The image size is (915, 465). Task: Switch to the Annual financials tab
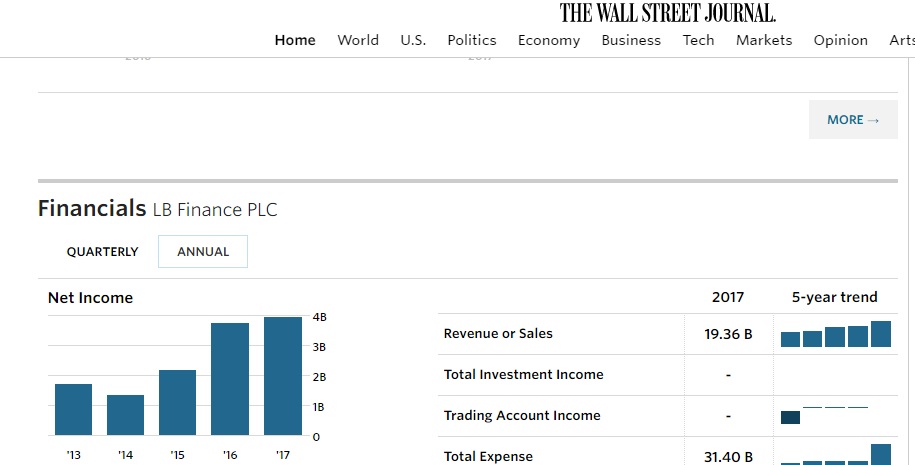(x=203, y=251)
